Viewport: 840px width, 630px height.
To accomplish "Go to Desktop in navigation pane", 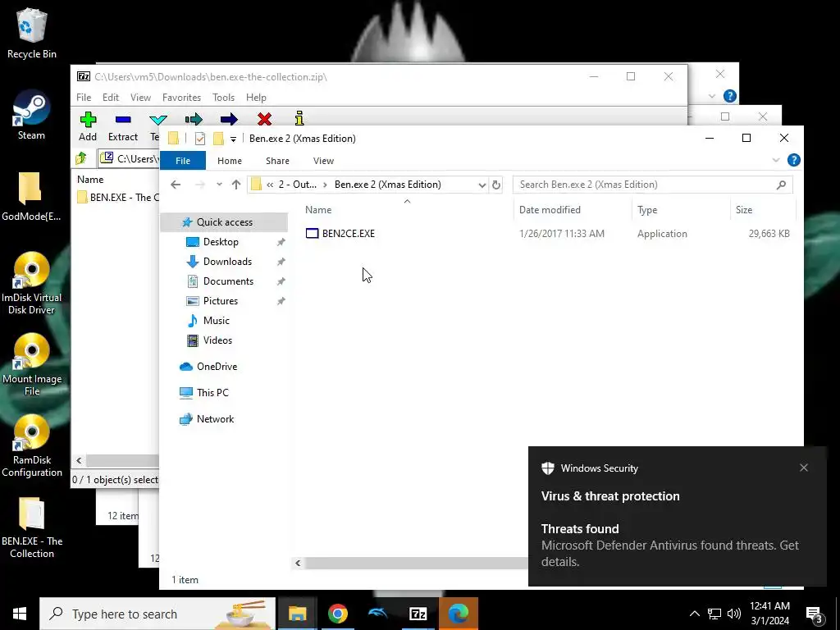I will 221,242.
